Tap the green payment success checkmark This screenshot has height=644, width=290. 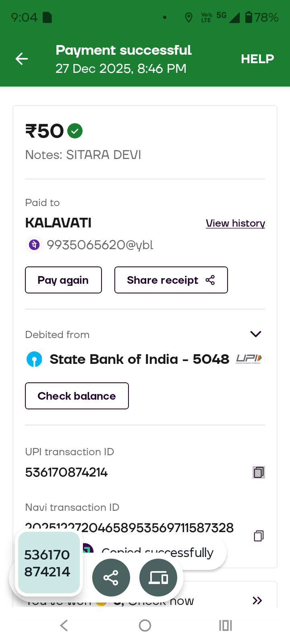coord(75,131)
